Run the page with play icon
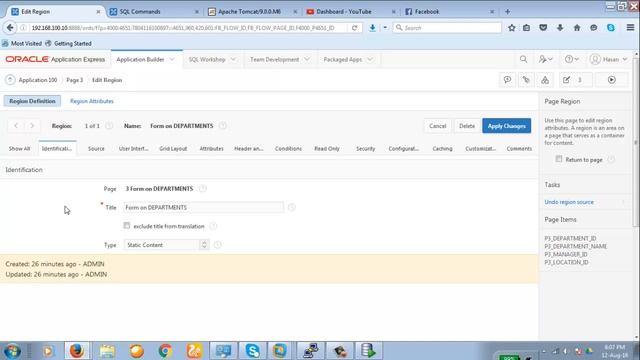This screenshot has height=360, width=640. coord(611,80)
